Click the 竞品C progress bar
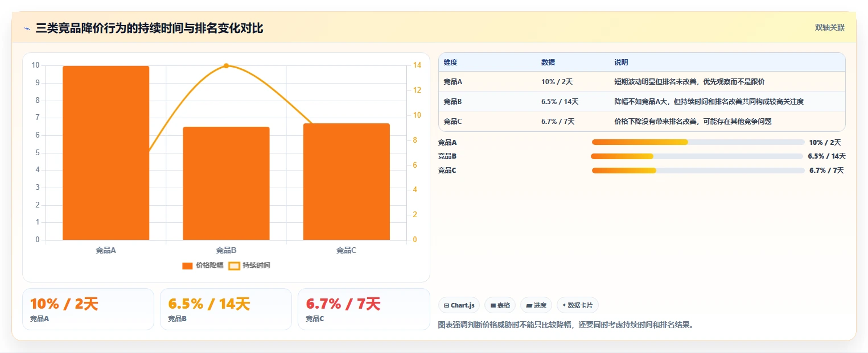Viewport: 868px width, 353px height. tap(698, 171)
